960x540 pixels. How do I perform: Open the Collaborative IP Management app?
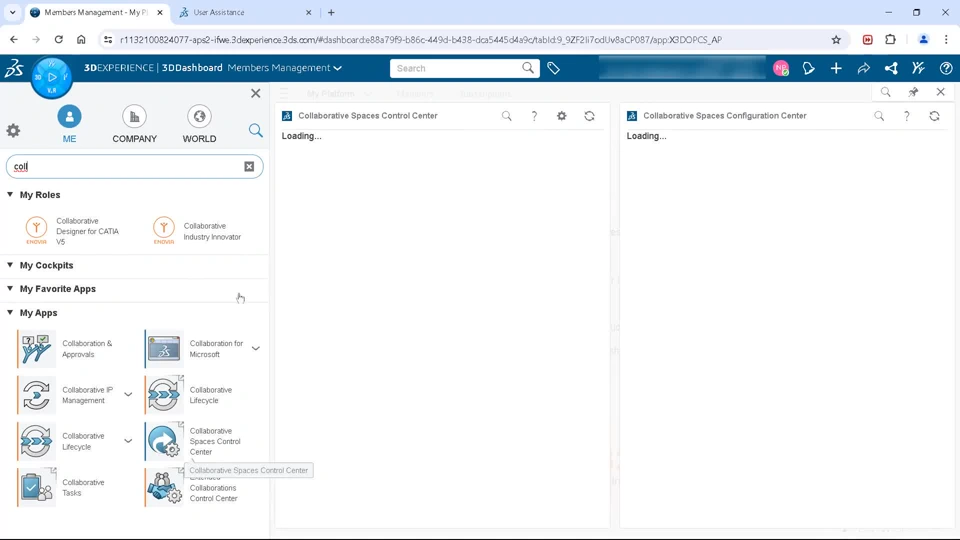[37, 395]
